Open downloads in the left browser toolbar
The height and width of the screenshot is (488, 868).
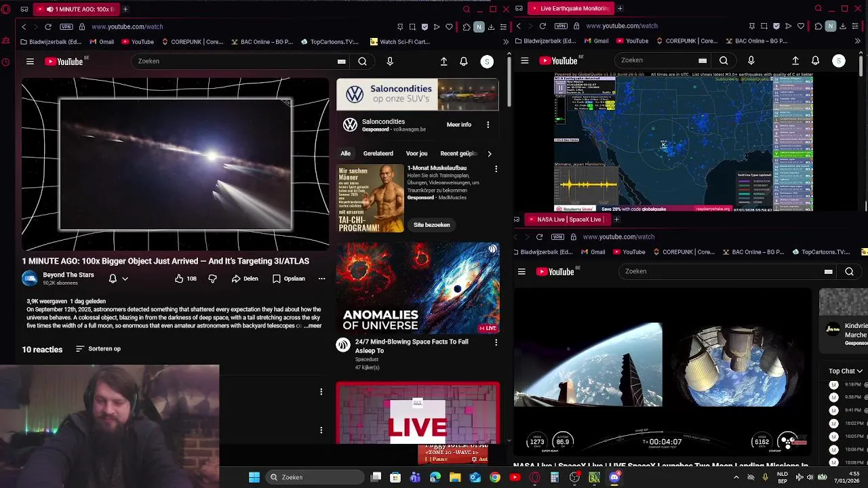[492, 26]
